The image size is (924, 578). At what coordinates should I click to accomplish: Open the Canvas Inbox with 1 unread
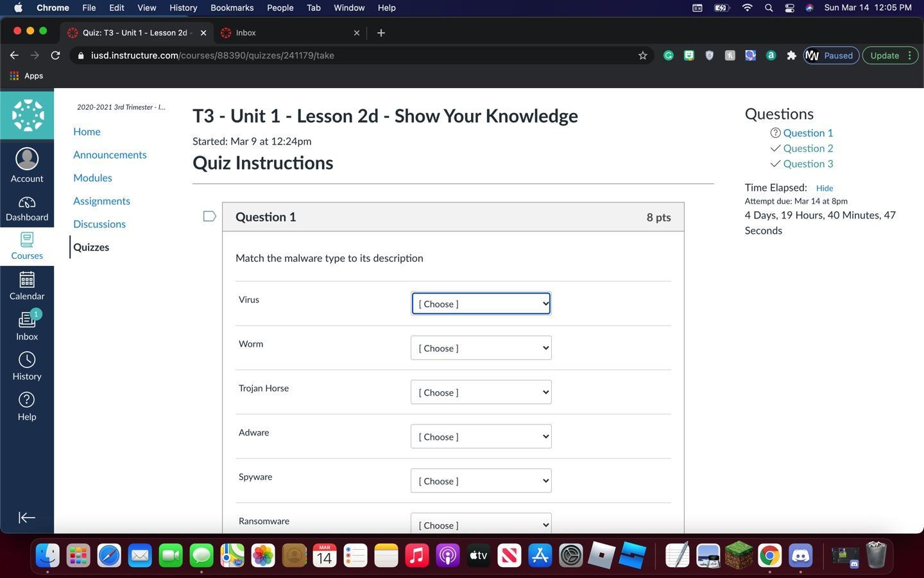[27, 326]
